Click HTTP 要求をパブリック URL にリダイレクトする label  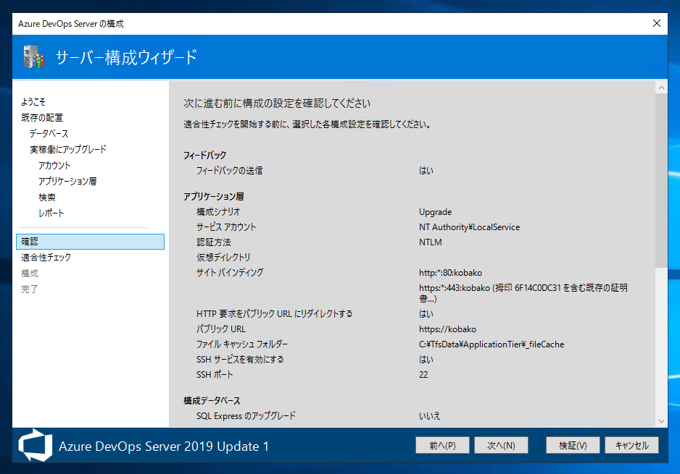click(274, 314)
